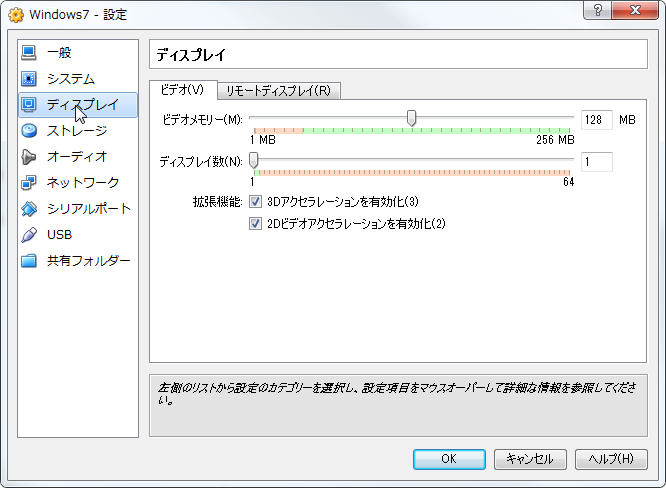Click the ビデオメモリー slider handle
This screenshot has width=666, height=488.
point(411,119)
